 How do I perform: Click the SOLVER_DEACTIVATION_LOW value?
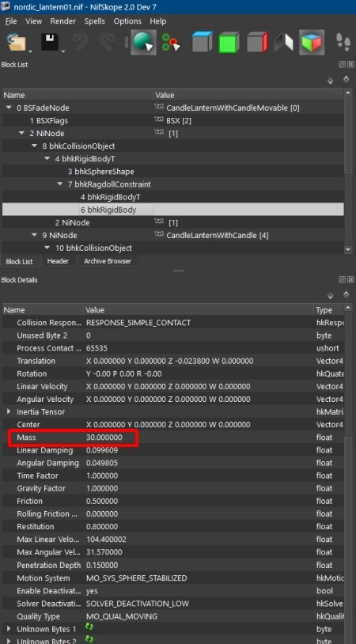(x=138, y=604)
